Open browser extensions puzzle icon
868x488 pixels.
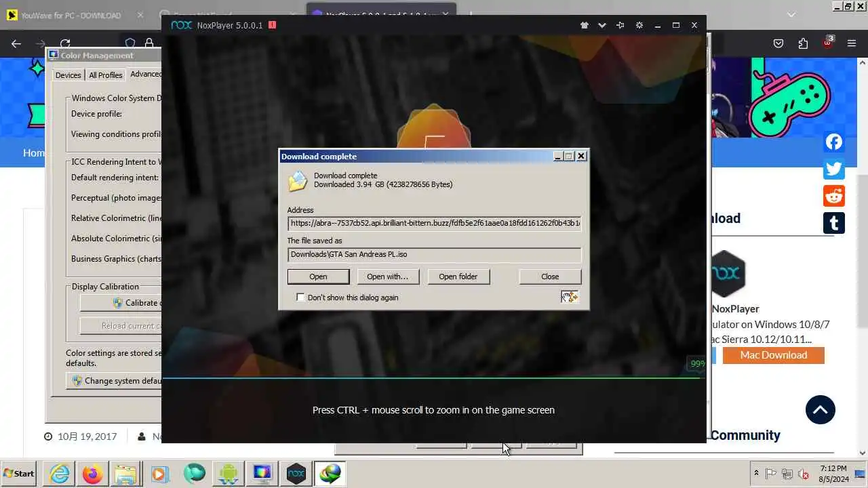pos(803,43)
